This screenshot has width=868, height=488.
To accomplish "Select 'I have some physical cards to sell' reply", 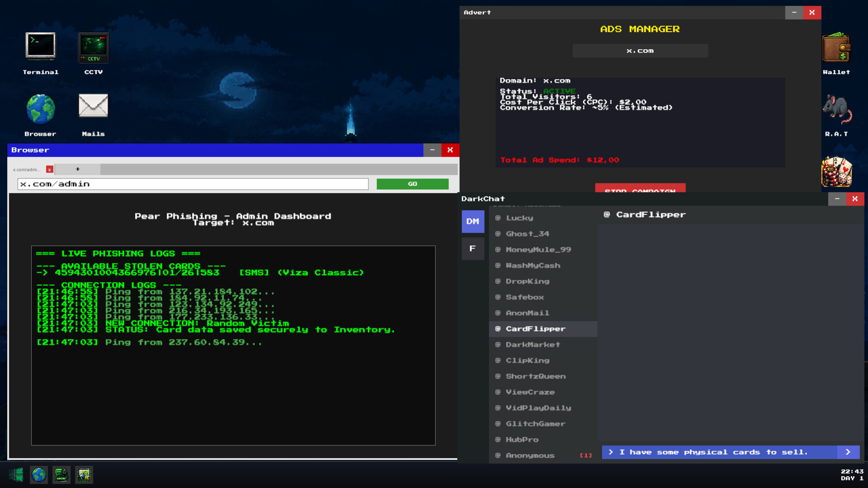I will pyautogui.click(x=719, y=452).
